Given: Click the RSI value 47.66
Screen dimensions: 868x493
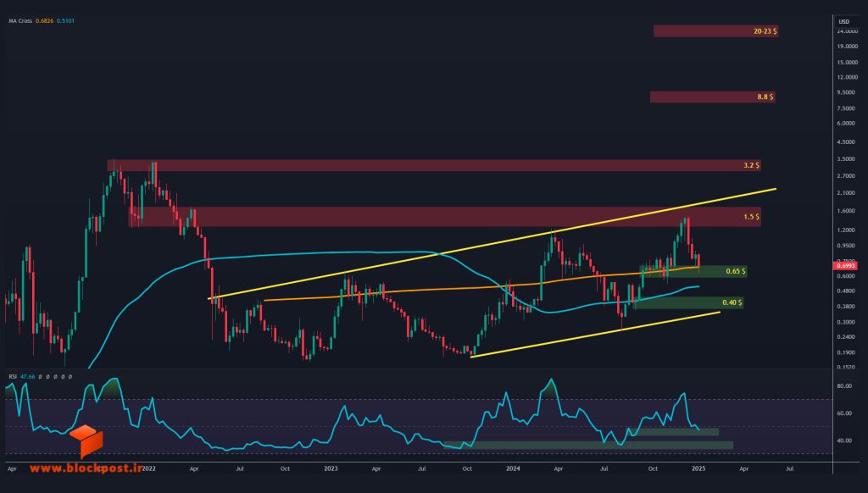Looking at the screenshot, I should [x=28, y=377].
